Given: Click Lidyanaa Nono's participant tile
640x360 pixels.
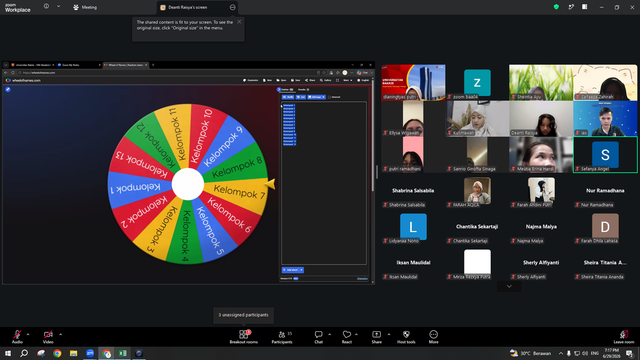Looking at the screenshot, I should pyautogui.click(x=413, y=227).
